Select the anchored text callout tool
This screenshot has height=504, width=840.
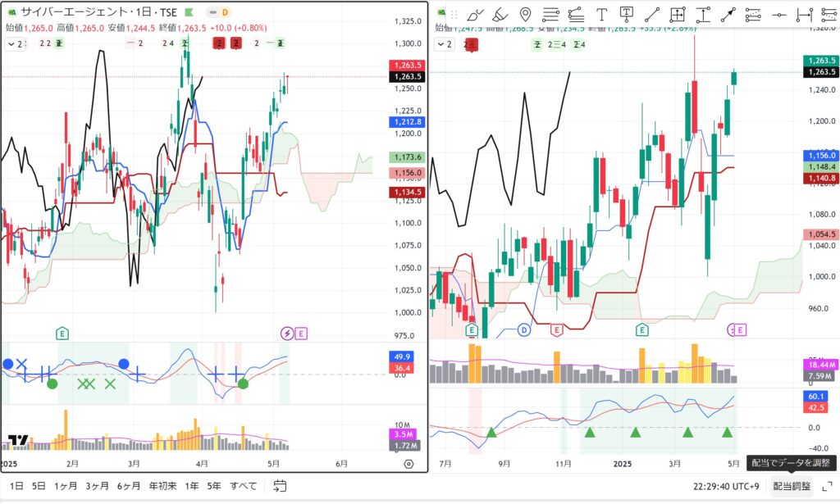(626, 15)
